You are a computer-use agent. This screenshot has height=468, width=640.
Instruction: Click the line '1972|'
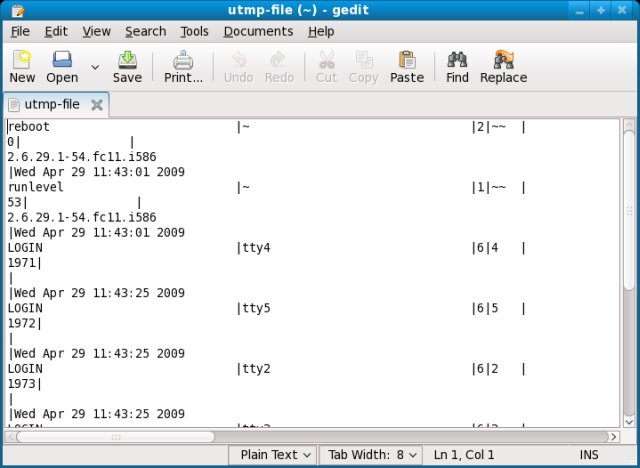tap(25, 324)
